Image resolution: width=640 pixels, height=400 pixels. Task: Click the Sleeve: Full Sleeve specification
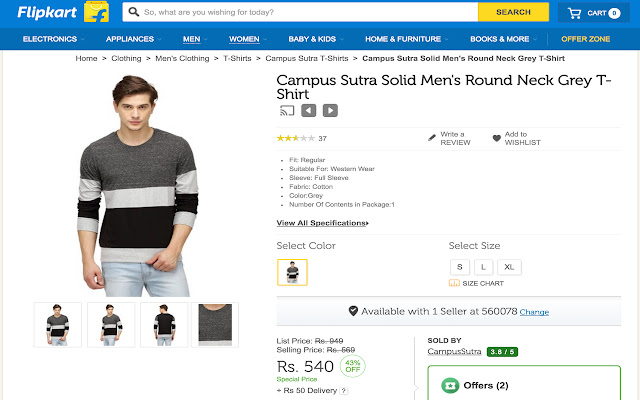319,178
